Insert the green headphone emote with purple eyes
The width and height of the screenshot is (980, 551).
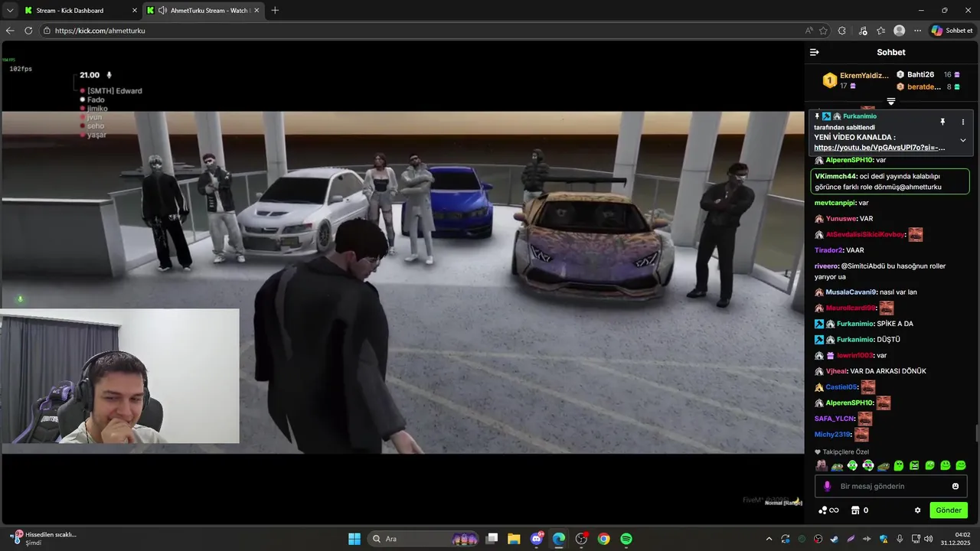point(868,465)
